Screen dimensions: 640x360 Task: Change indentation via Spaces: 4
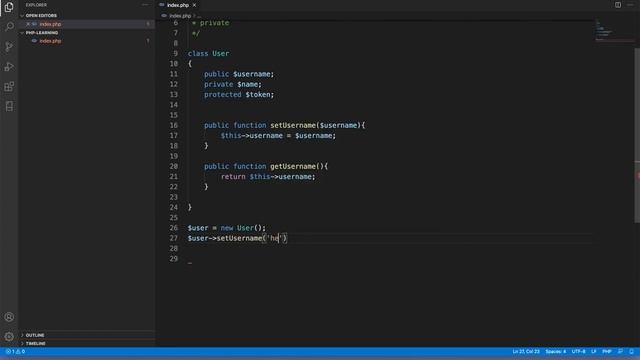[556, 351]
